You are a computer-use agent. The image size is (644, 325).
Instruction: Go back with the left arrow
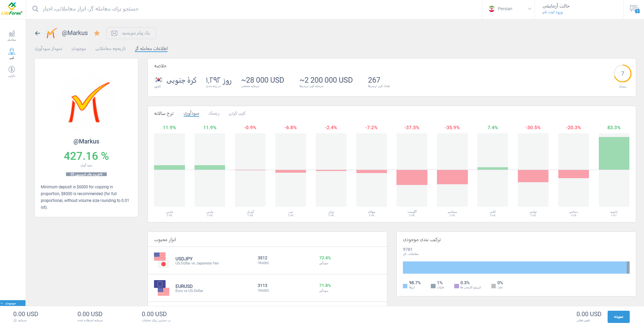click(37, 33)
